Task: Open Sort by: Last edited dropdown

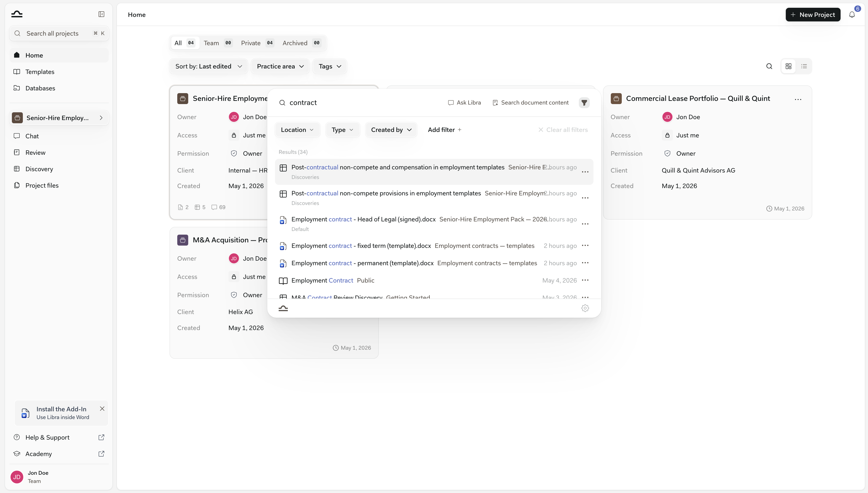Action: (209, 66)
